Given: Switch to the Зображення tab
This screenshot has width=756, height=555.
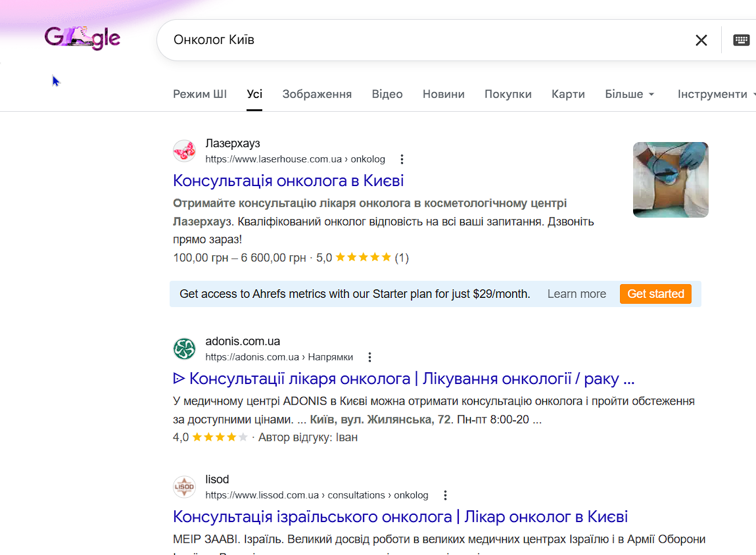Looking at the screenshot, I should (x=317, y=94).
